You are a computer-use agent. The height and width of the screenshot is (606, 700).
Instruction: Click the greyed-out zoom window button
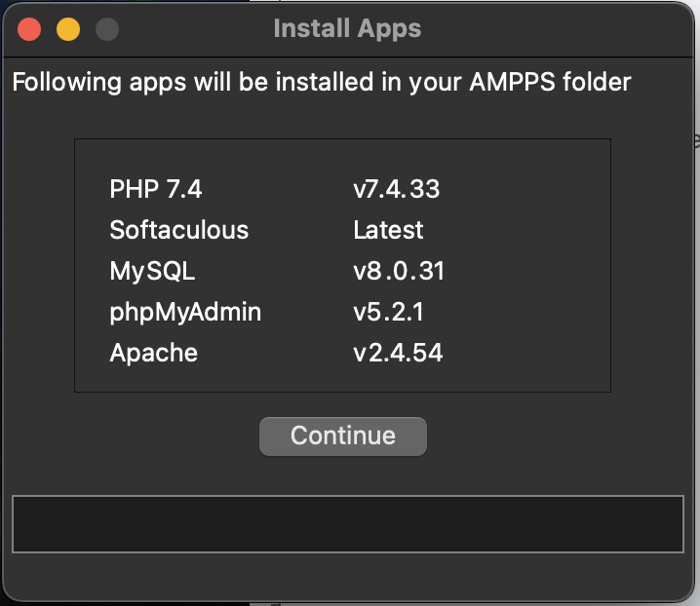pyautogui.click(x=107, y=29)
